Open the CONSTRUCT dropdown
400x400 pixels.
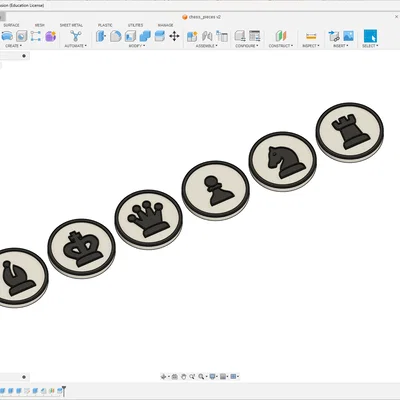click(281, 46)
